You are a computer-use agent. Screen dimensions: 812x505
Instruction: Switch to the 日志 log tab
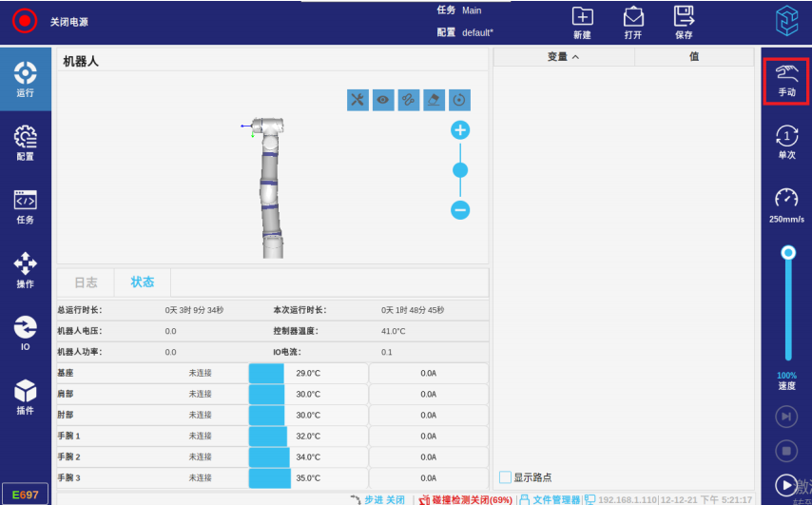click(x=86, y=282)
